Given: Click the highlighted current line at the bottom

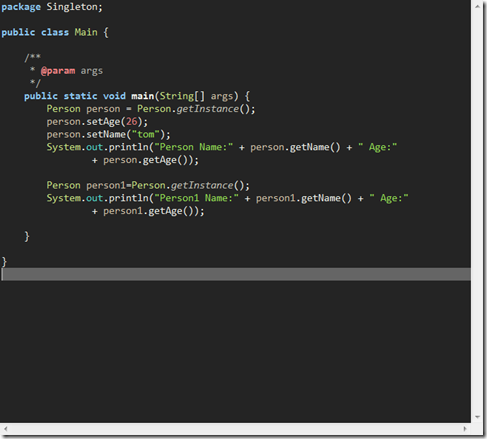Looking at the screenshot, I should pyautogui.click(x=236, y=274).
